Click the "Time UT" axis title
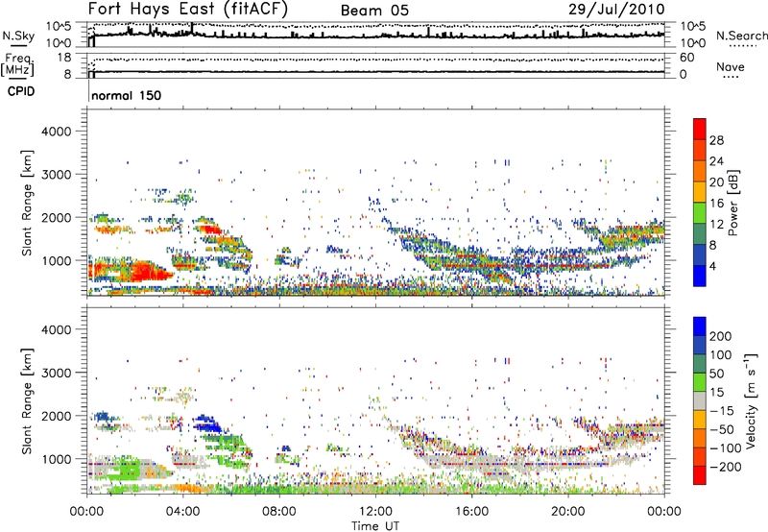This screenshot has width=768, height=532. click(x=375, y=526)
